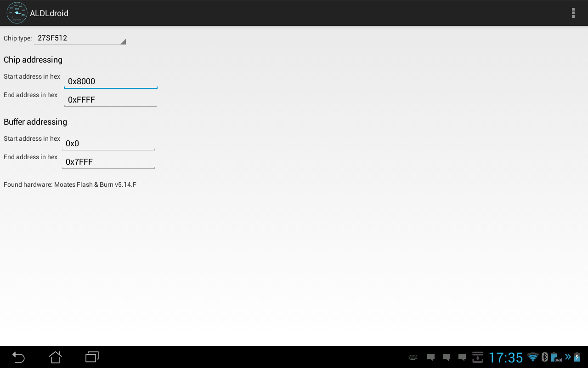The image size is (588, 368).
Task: Edit the Buffer start address field 0x0
Action: click(108, 143)
